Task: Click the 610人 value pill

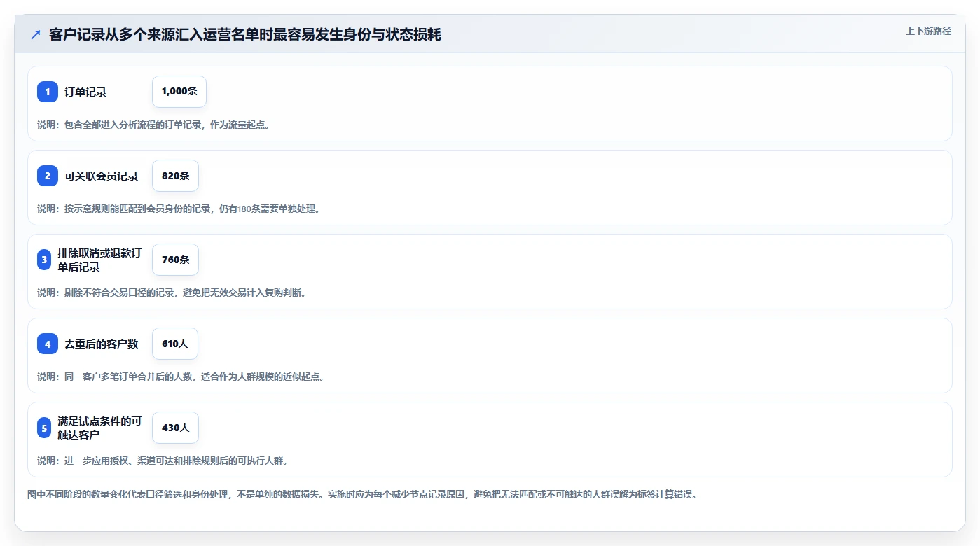Action: coord(175,344)
